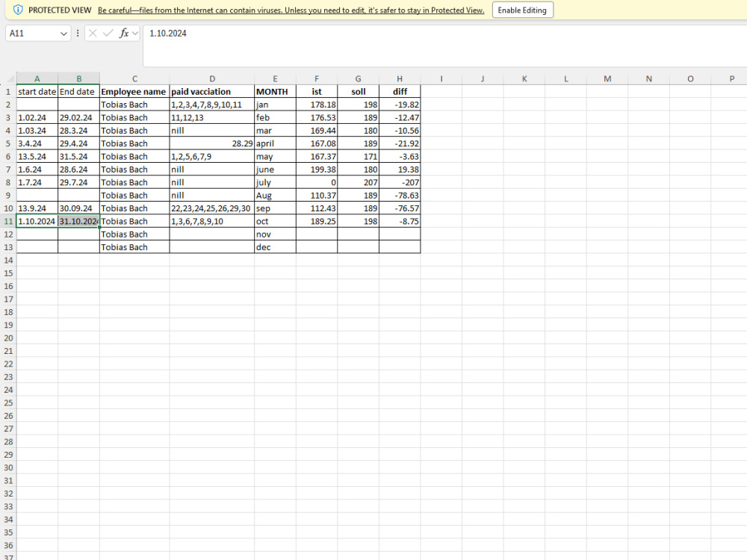This screenshot has width=747, height=560.
Task: Click the Insert Function fx icon
Action: tap(124, 33)
